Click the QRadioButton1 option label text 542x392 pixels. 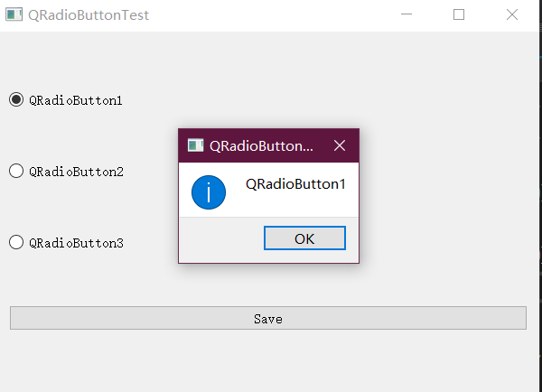[x=76, y=100]
